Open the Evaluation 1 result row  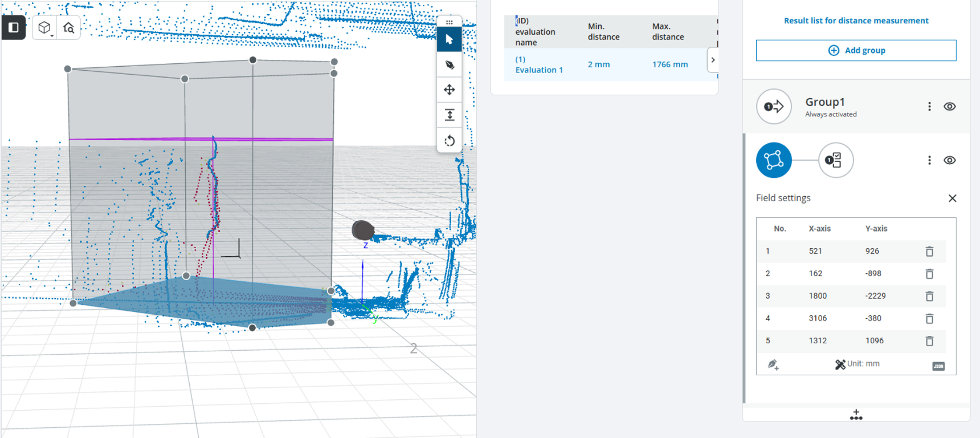(611, 64)
